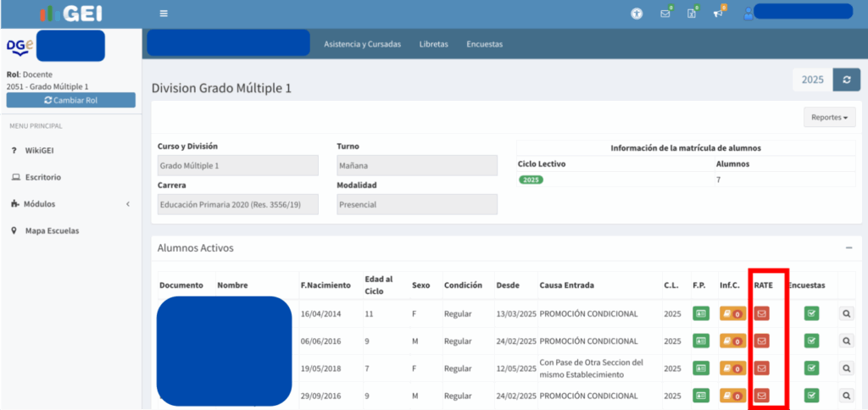Click the 2025 year button
This screenshot has height=410, width=868.
click(813, 80)
